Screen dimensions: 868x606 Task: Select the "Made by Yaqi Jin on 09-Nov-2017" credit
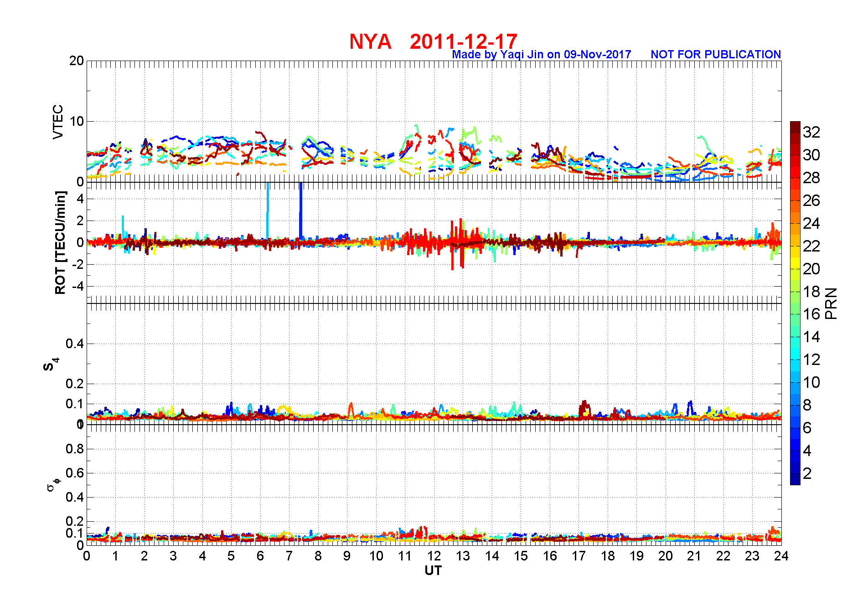542,55
